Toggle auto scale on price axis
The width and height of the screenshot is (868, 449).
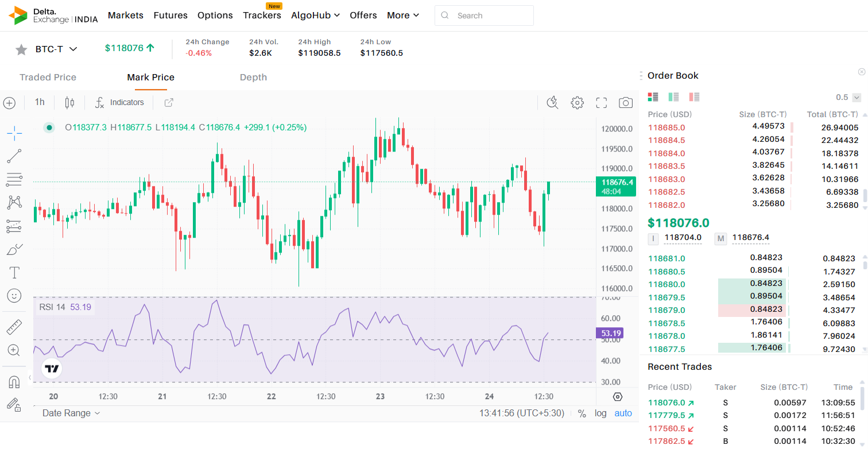tap(623, 413)
